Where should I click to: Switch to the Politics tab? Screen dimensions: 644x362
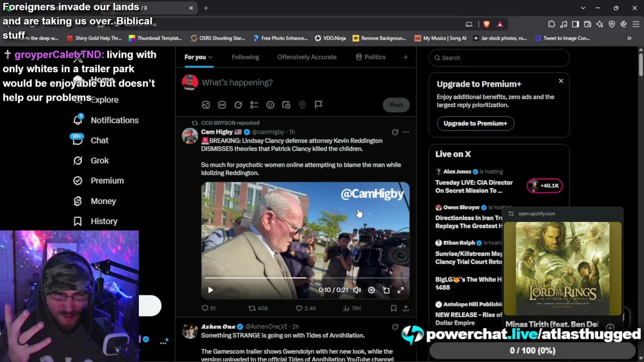click(x=370, y=57)
